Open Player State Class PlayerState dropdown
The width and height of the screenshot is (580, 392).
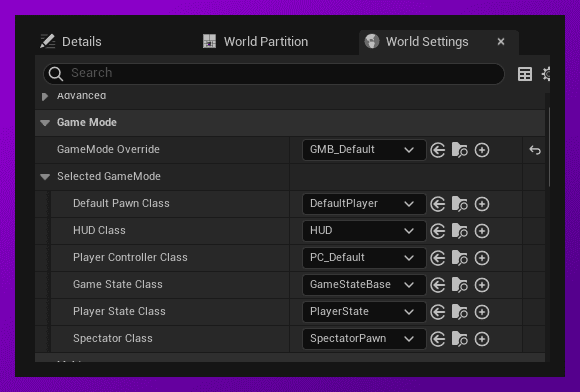364,312
